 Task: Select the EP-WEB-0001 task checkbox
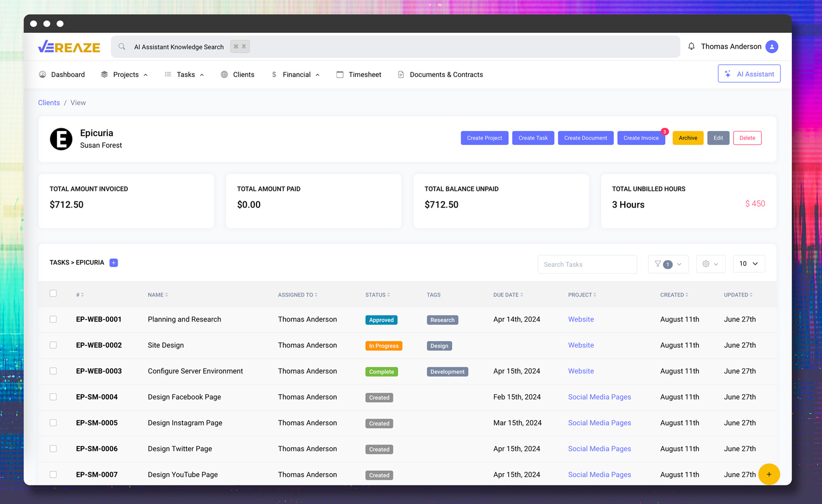pyautogui.click(x=53, y=319)
